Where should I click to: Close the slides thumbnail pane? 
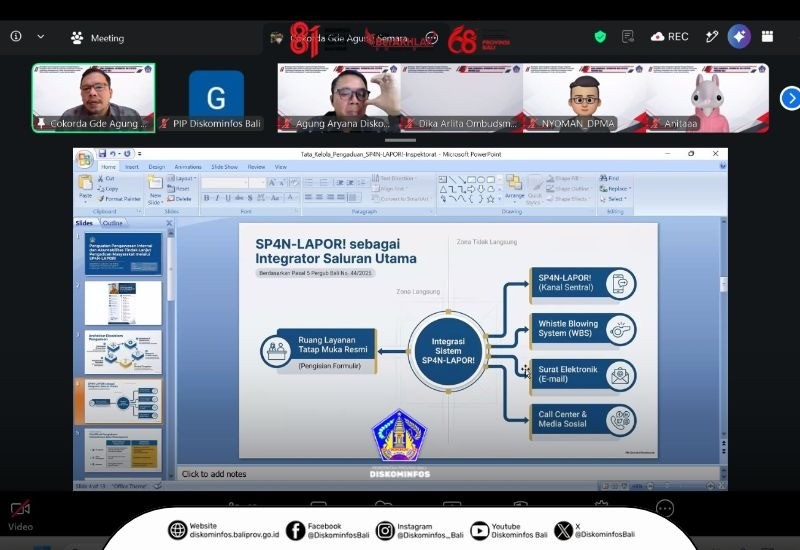pyautogui.click(x=169, y=223)
